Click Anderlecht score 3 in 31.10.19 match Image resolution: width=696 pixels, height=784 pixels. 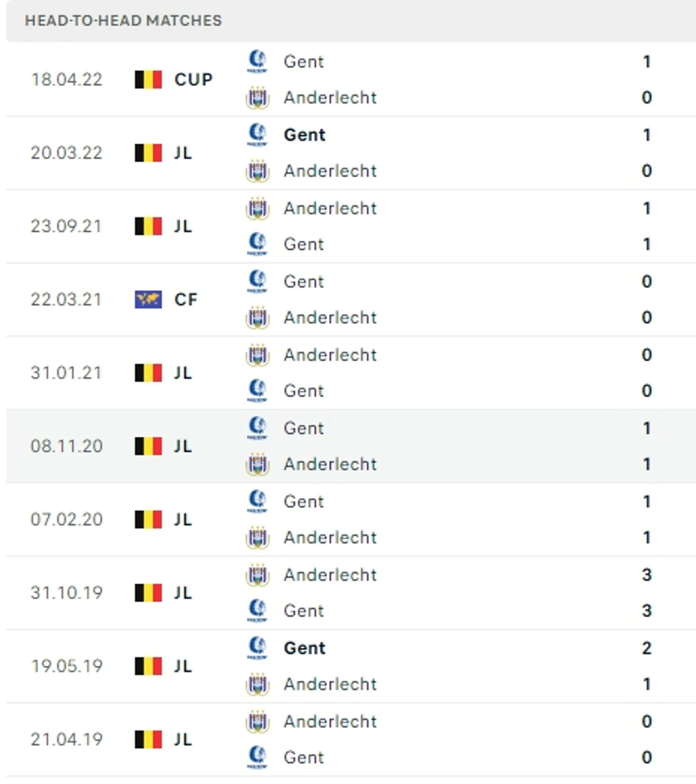click(x=646, y=575)
